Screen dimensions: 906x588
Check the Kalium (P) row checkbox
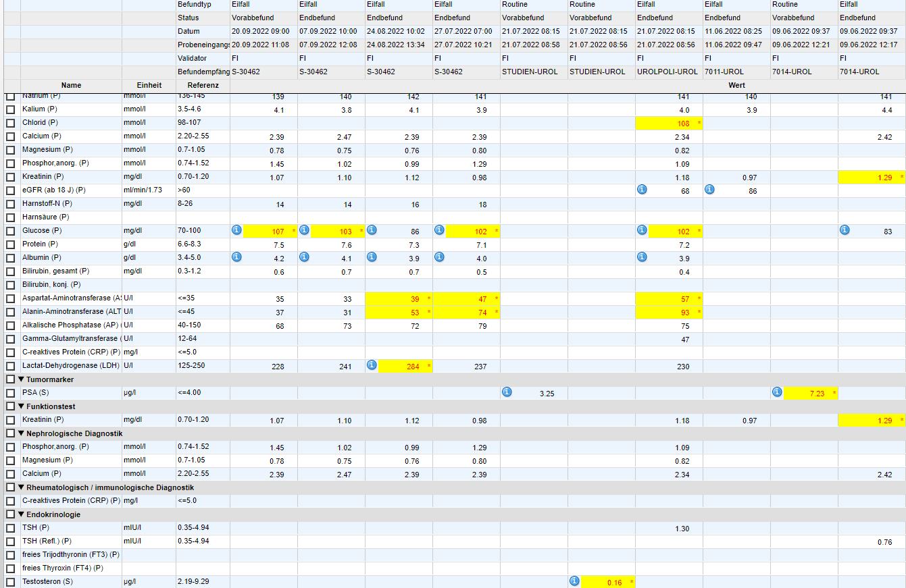pos(10,109)
